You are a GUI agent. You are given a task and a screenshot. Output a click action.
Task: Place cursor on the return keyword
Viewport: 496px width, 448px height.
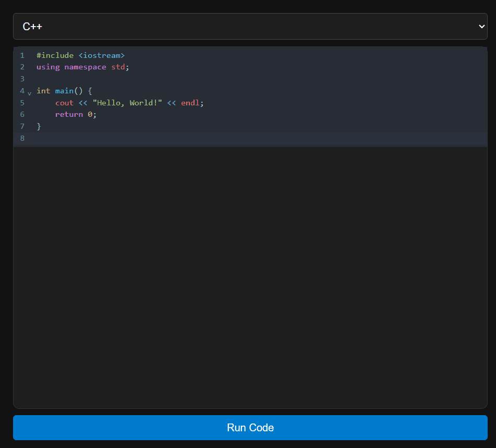pyautogui.click(x=69, y=114)
